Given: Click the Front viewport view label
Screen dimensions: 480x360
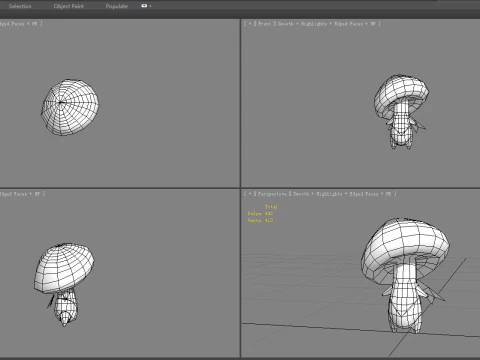Looking at the screenshot, I should tap(264, 24).
